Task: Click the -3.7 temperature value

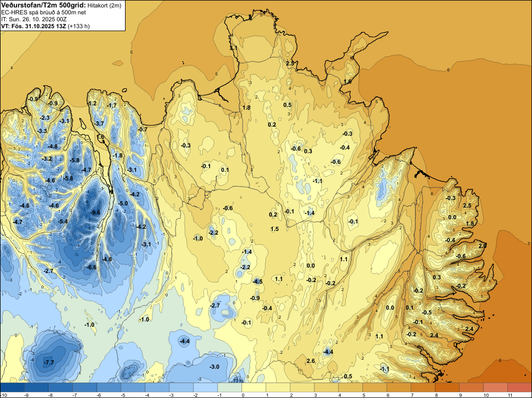Action: tap(99, 124)
